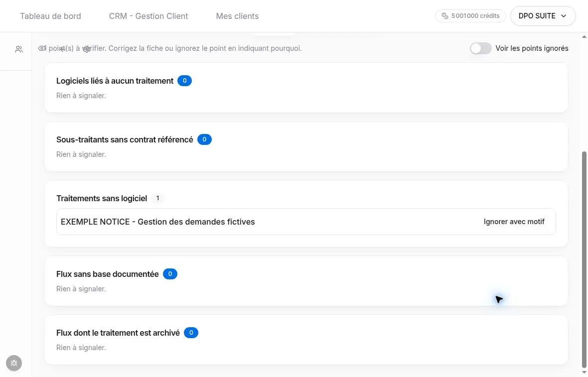Image resolution: width=588 pixels, height=377 pixels.
Task: Click Rien à signaler under Logiciels liés
Action: [x=81, y=96]
